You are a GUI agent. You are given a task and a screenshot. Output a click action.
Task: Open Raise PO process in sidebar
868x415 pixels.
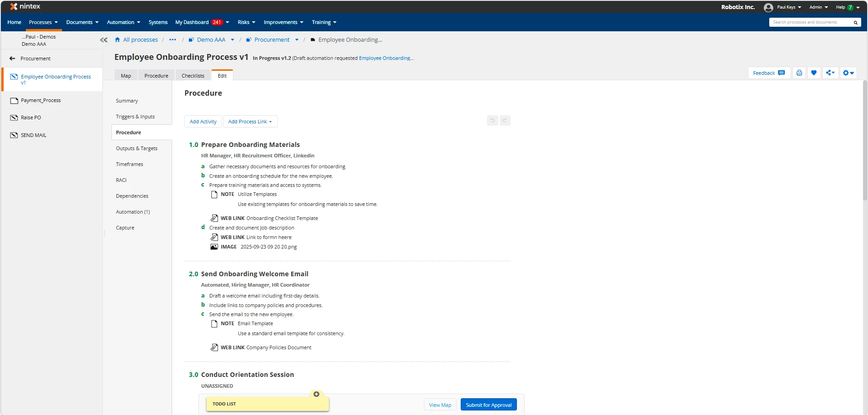[31, 117]
